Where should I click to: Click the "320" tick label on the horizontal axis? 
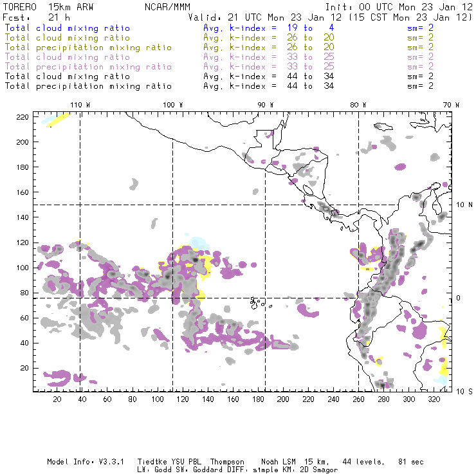pos(434,399)
